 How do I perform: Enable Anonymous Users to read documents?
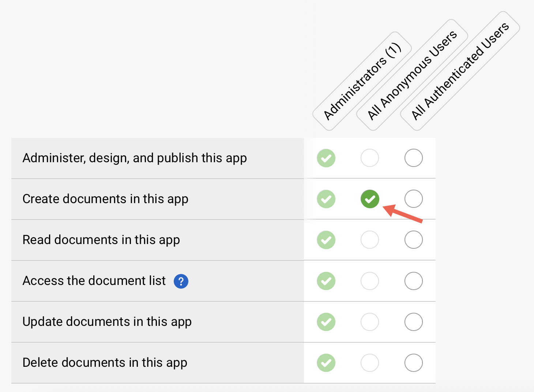point(370,240)
